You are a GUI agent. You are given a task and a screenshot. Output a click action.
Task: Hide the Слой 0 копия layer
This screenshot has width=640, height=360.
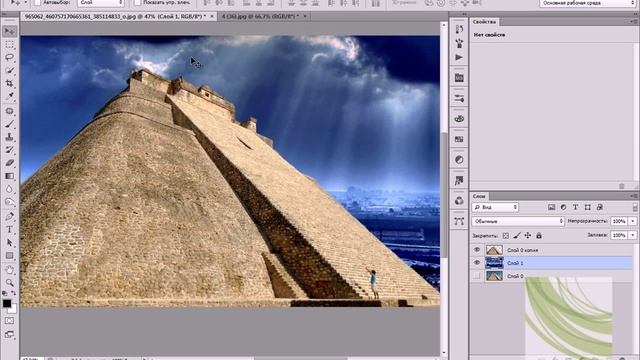477,250
